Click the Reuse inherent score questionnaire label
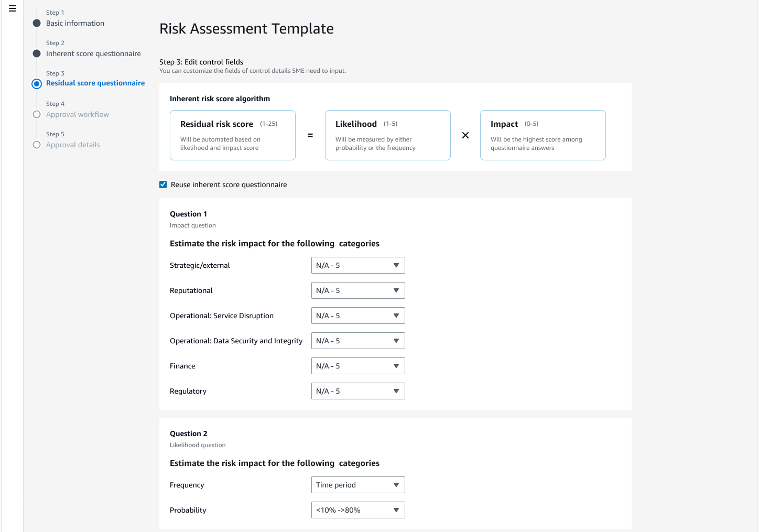This screenshot has height=532, width=759. coord(229,184)
